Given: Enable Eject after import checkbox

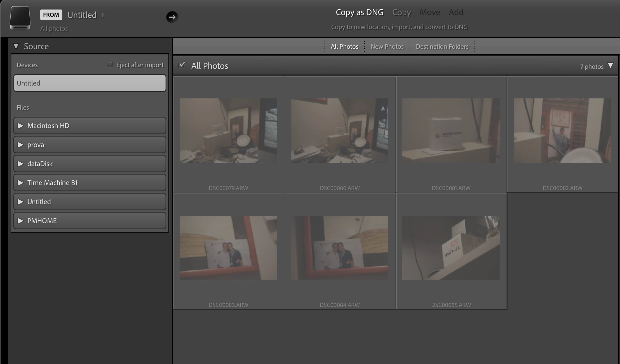Looking at the screenshot, I should tap(110, 65).
